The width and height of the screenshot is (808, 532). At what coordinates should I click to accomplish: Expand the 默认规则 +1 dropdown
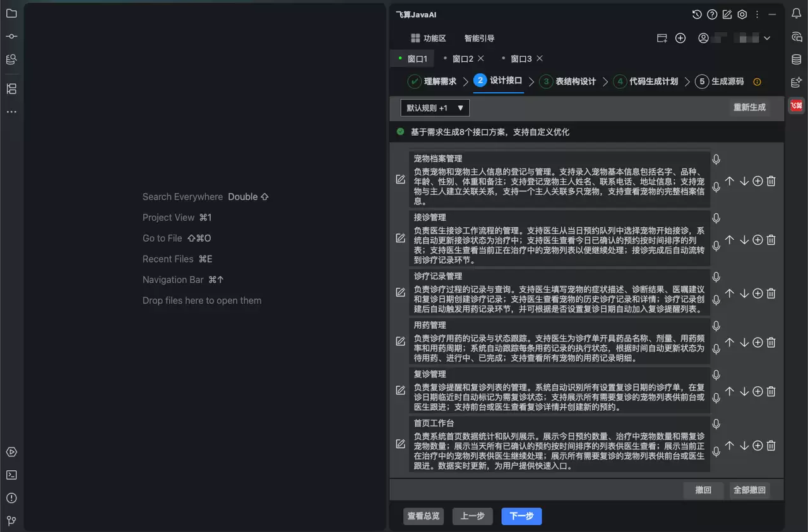435,108
